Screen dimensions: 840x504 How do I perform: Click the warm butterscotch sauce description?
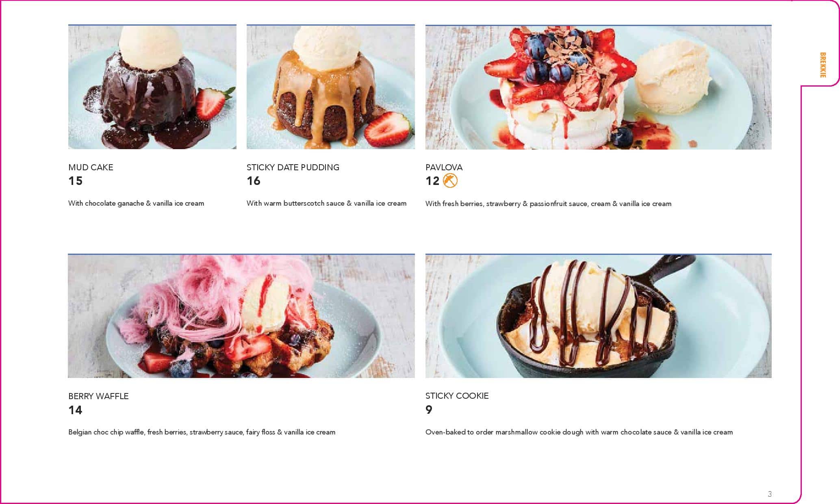[326, 203]
